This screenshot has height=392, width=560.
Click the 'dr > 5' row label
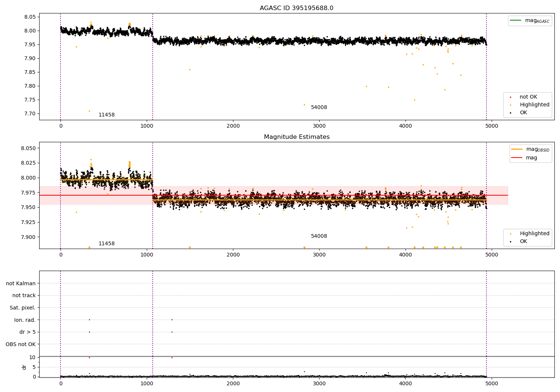point(28,332)
